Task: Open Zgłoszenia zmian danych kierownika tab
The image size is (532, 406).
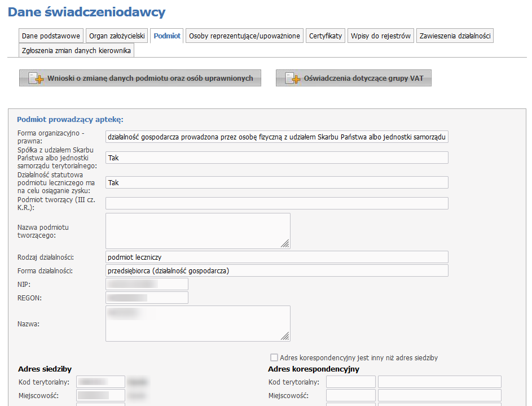Action: (76, 50)
